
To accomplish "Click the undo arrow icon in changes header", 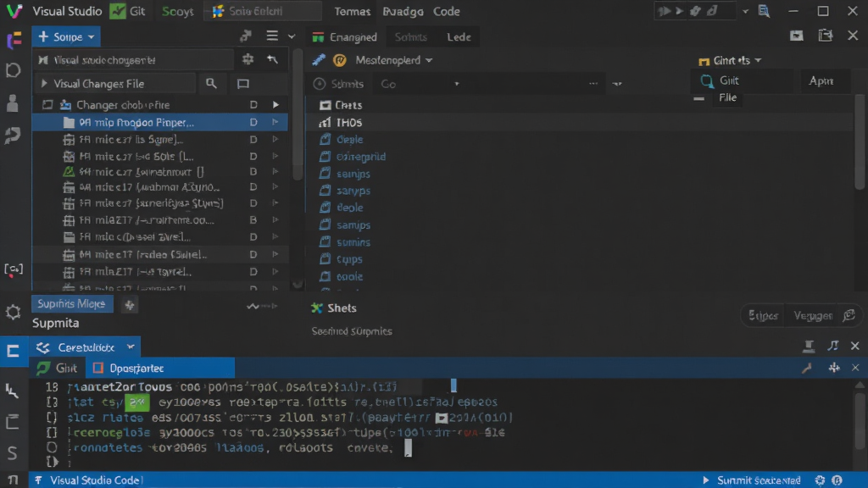I will pos(272,59).
